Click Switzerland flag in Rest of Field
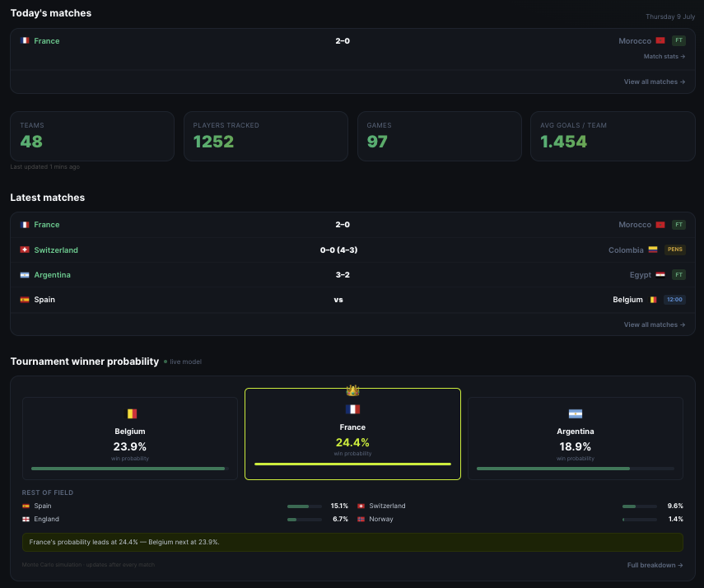Viewport: 704px width, 588px height. pyautogui.click(x=361, y=506)
